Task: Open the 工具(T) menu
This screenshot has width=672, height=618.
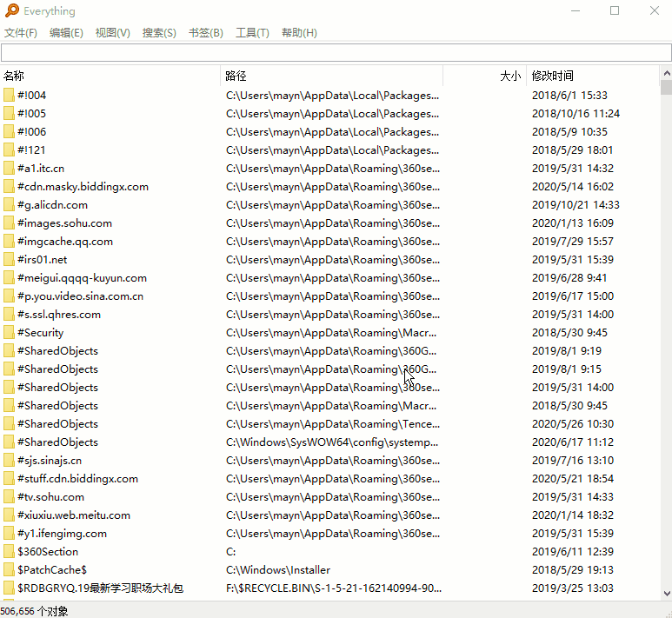Action: pos(252,33)
